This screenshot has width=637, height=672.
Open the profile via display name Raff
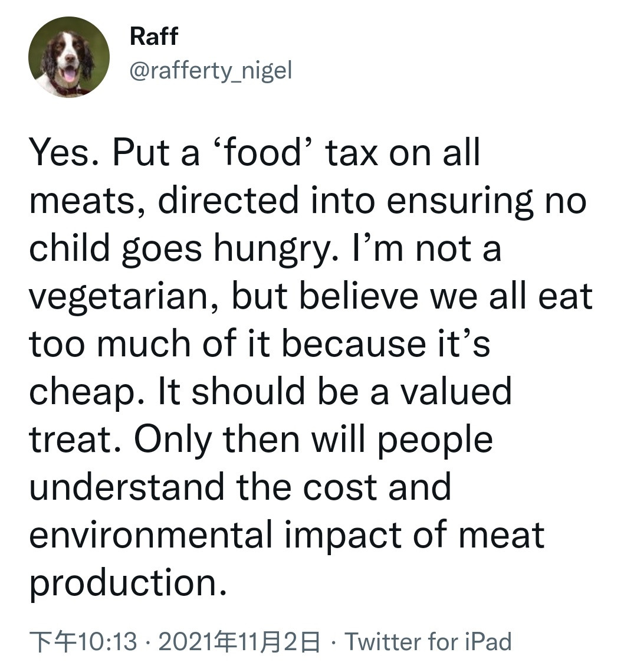pyautogui.click(x=153, y=37)
